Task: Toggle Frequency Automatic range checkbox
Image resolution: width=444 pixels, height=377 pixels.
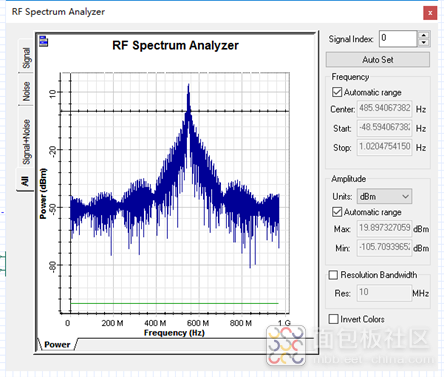Action: (x=337, y=92)
